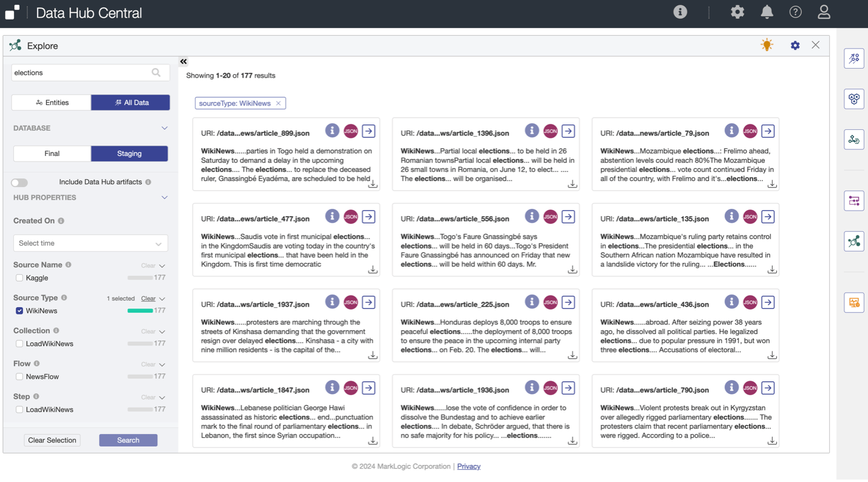Open details arrow for article_79.json
Screen dimensions: 868x482
(768, 131)
